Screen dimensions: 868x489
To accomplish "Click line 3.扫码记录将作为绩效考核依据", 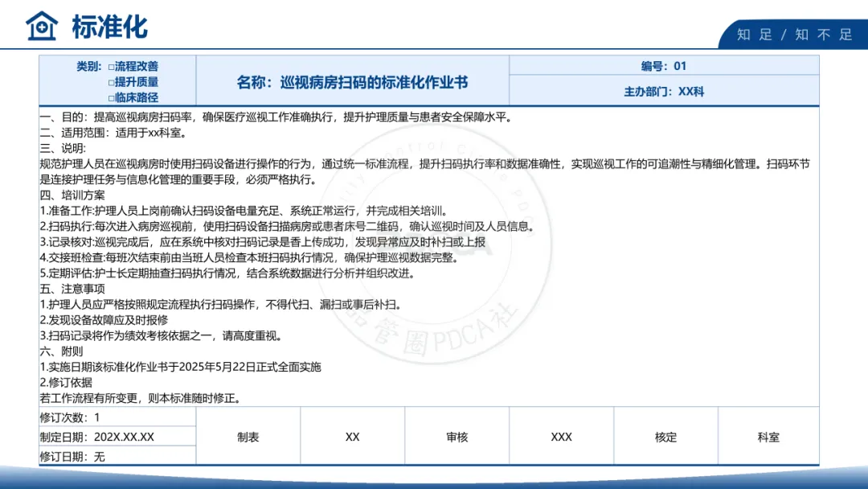I will 162,335.
